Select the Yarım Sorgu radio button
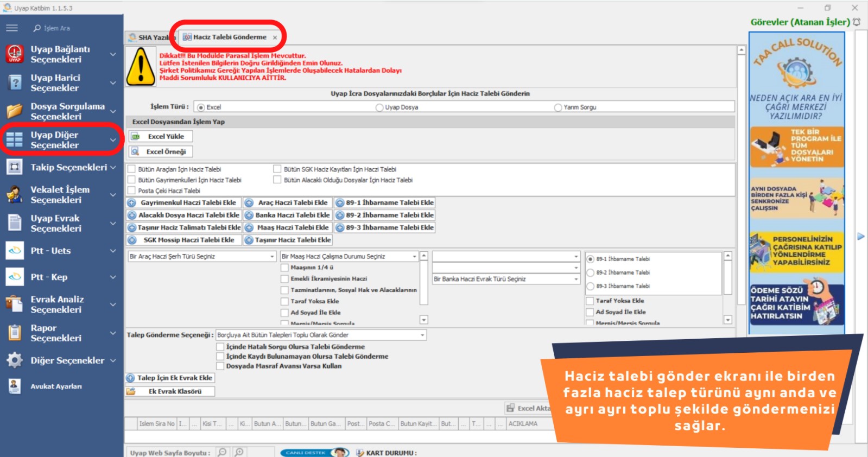868x457 pixels. tap(558, 107)
